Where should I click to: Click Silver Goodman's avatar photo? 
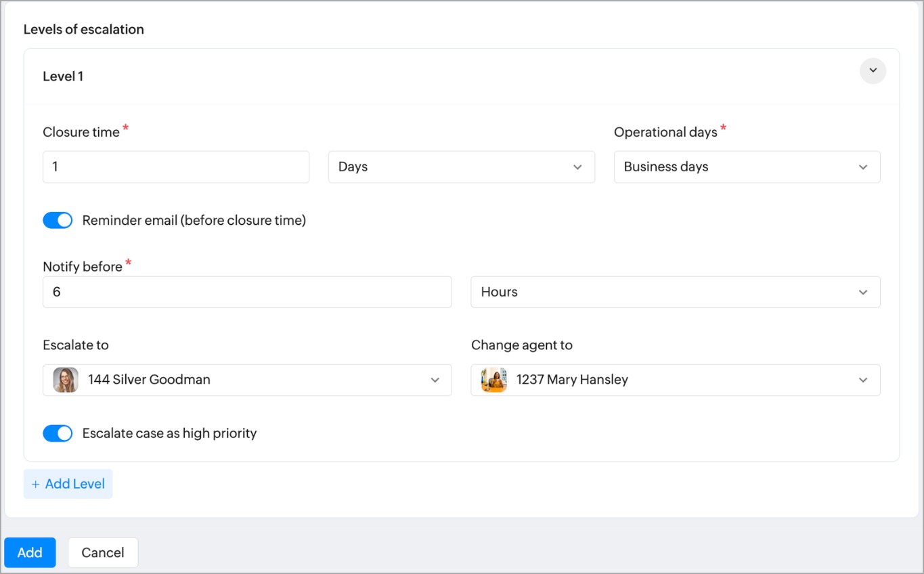click(66, 380)
